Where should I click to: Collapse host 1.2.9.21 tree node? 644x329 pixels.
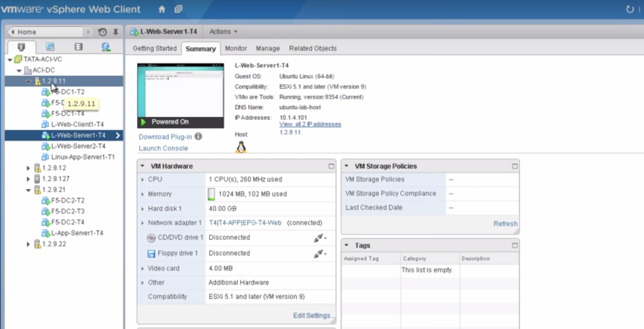[29, 190]
